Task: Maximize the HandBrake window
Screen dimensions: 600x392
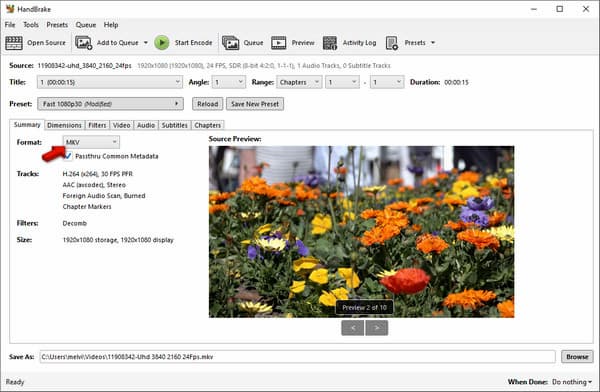Action: 559,9
